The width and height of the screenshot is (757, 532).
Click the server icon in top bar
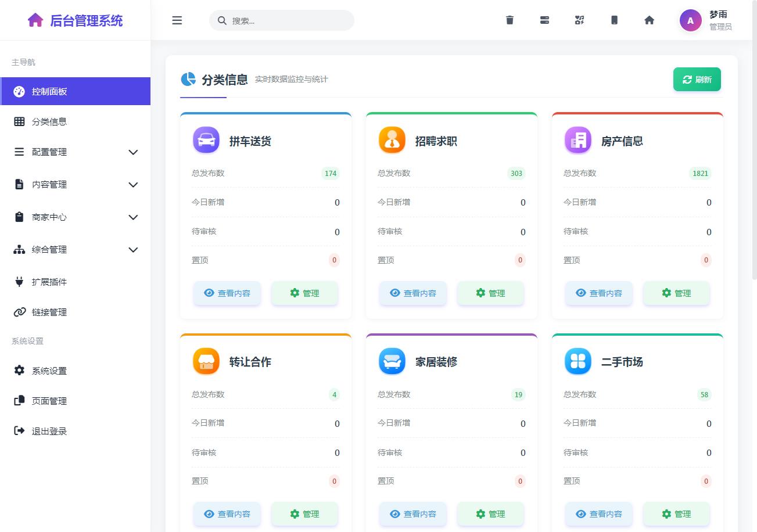point(544,20)
